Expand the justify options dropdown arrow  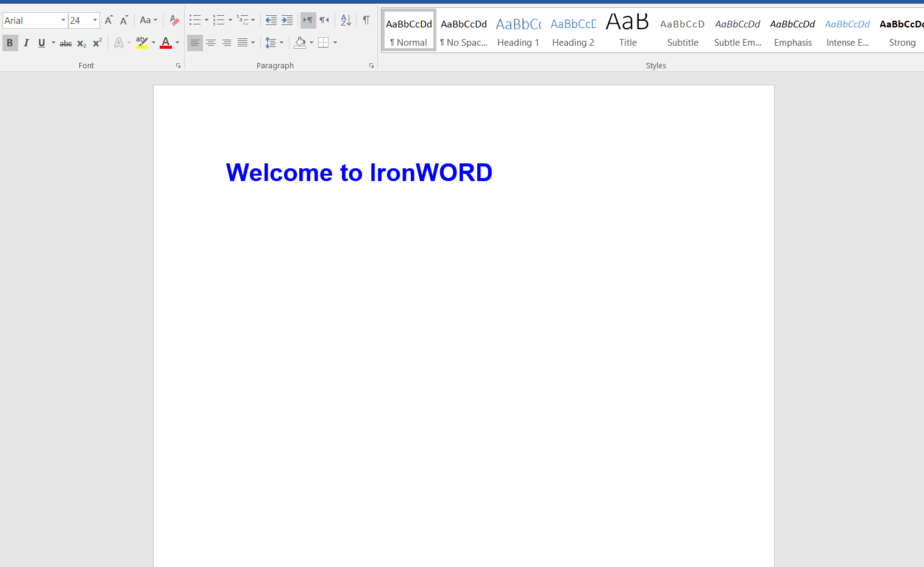pos(253,43)
